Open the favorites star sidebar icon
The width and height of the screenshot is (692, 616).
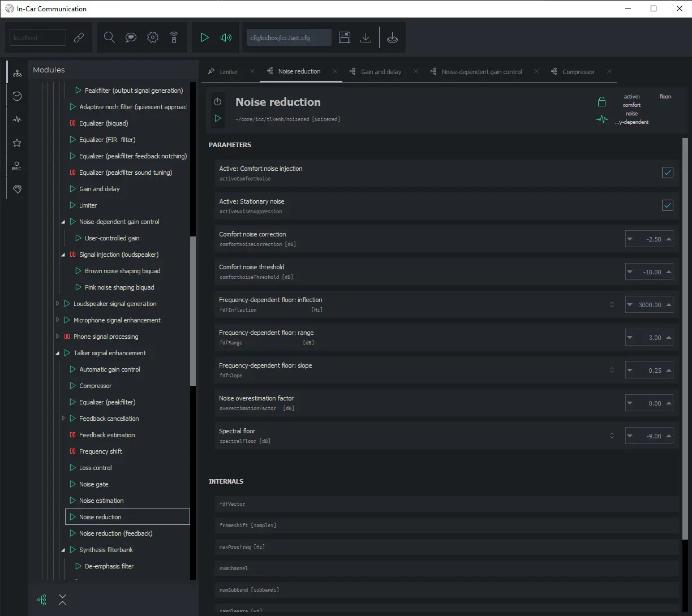click(17, 143)
